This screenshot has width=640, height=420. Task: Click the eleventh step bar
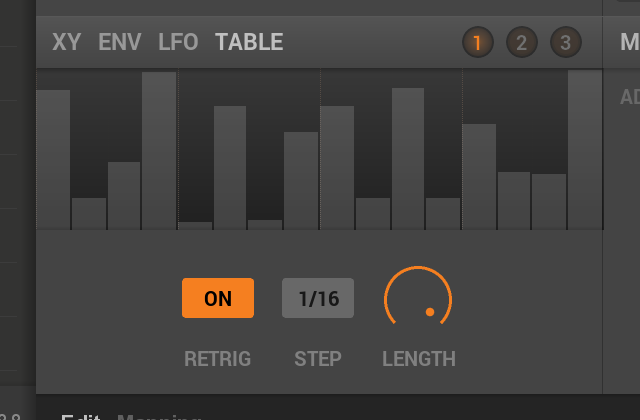pos(408,159)
